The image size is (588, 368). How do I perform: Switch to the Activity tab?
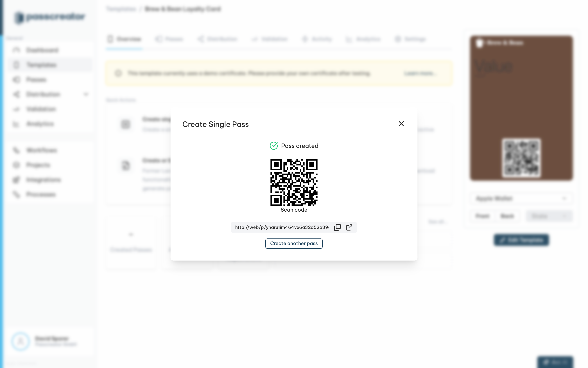(x=317, y=39)
